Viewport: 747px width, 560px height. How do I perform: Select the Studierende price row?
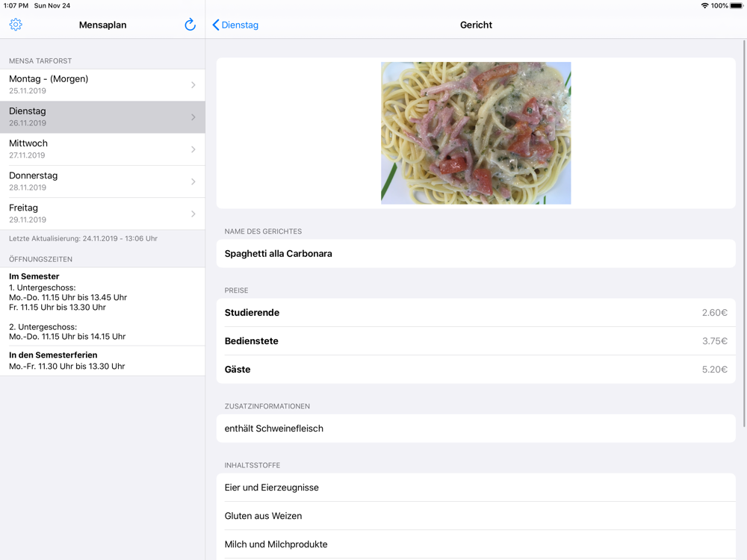[476, 312]
